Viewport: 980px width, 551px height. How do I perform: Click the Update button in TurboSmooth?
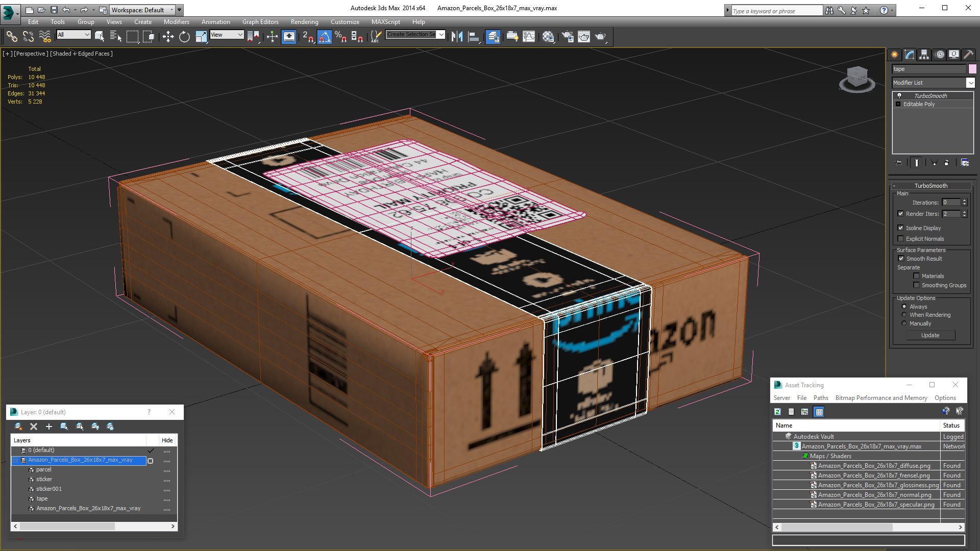coord(930,335)
